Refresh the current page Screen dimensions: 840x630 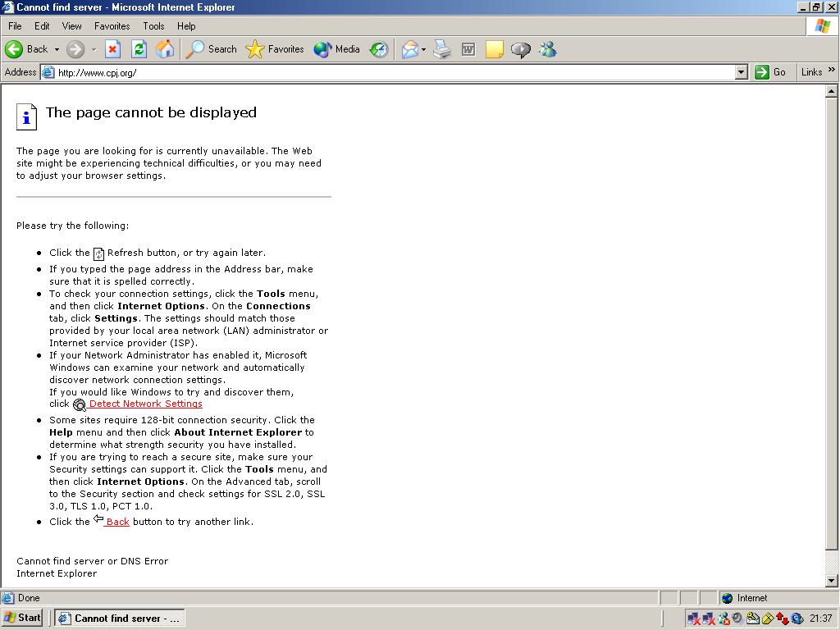coord(139,49)
